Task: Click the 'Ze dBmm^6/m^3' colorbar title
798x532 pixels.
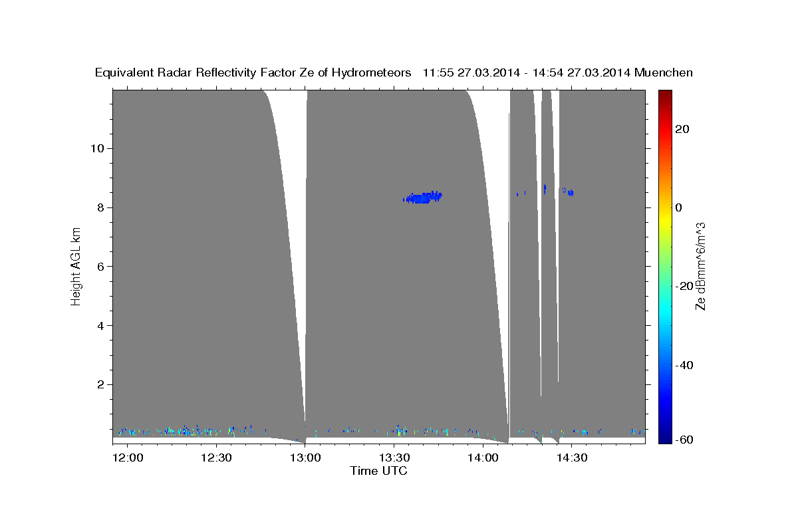Action: click(700, 266)
